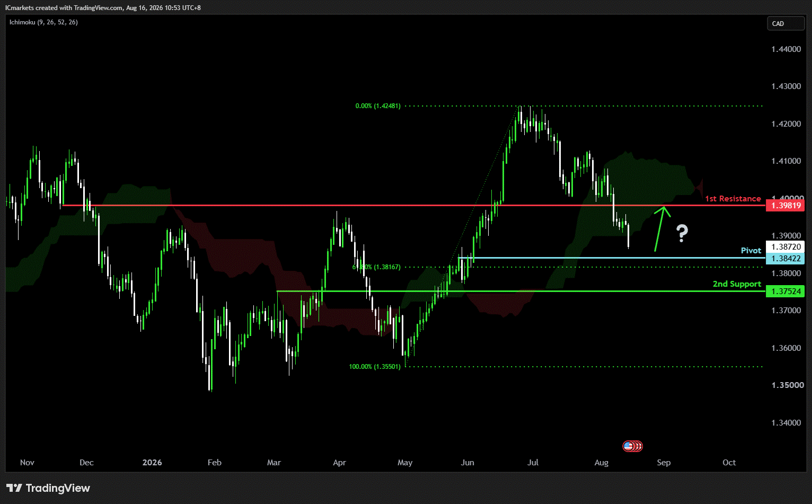
Task: Click the 1.44000 price scale value
Action: (x=786, y=49)
